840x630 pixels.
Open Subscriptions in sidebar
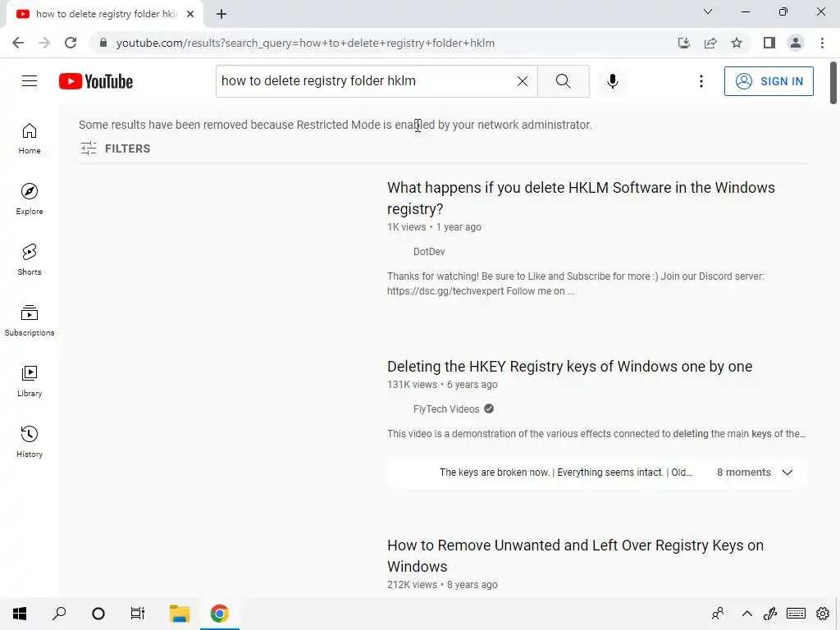pos(30,321)
